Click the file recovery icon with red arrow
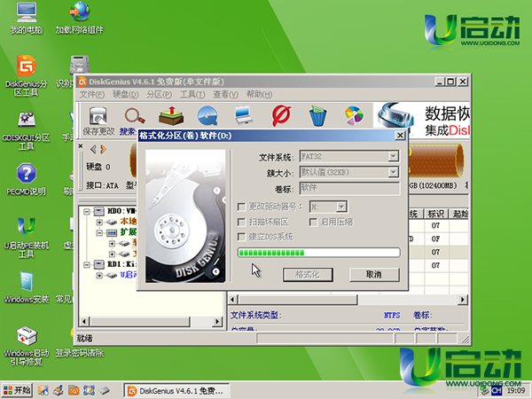This screenshot has height=399, width=532. tap(171, 115)
